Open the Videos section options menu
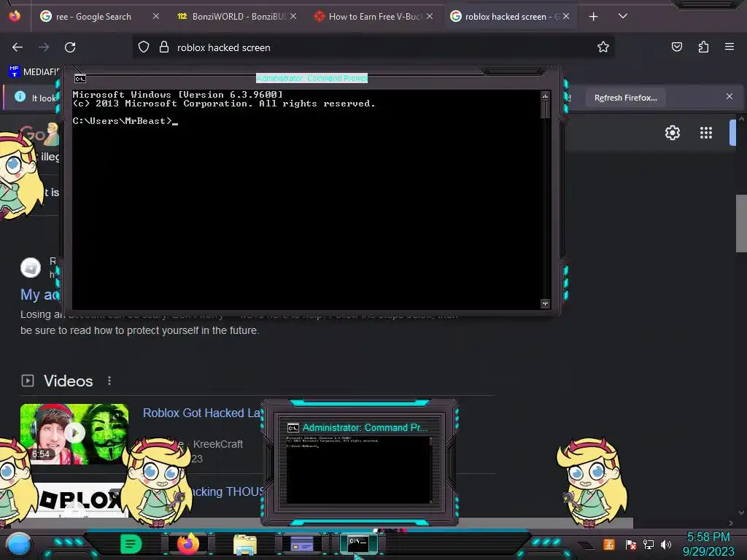 pyautogui.click(x=109, y=381)
